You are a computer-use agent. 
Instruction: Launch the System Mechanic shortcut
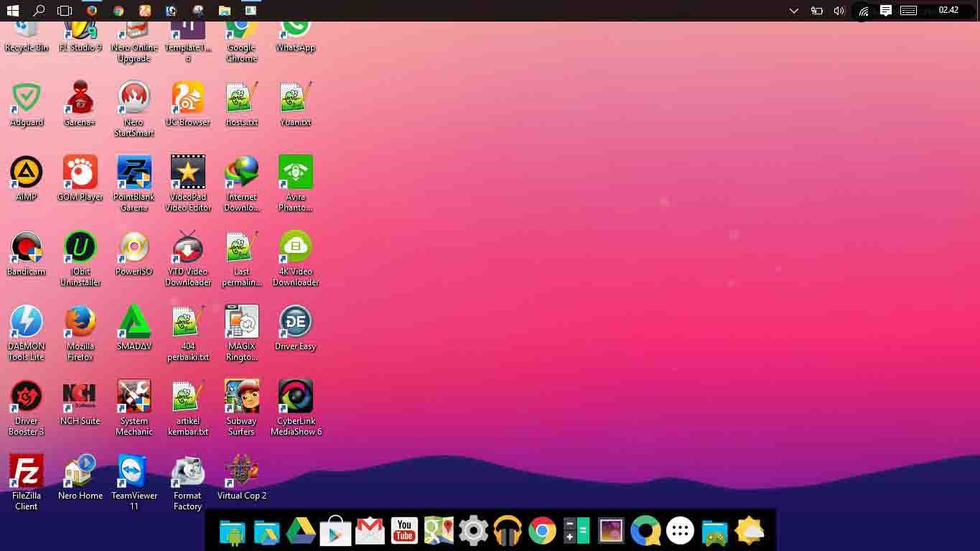coord(134,408)
